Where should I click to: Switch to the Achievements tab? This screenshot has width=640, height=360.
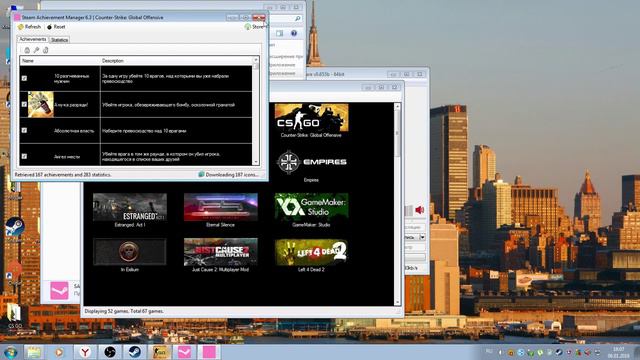point(33,39)
